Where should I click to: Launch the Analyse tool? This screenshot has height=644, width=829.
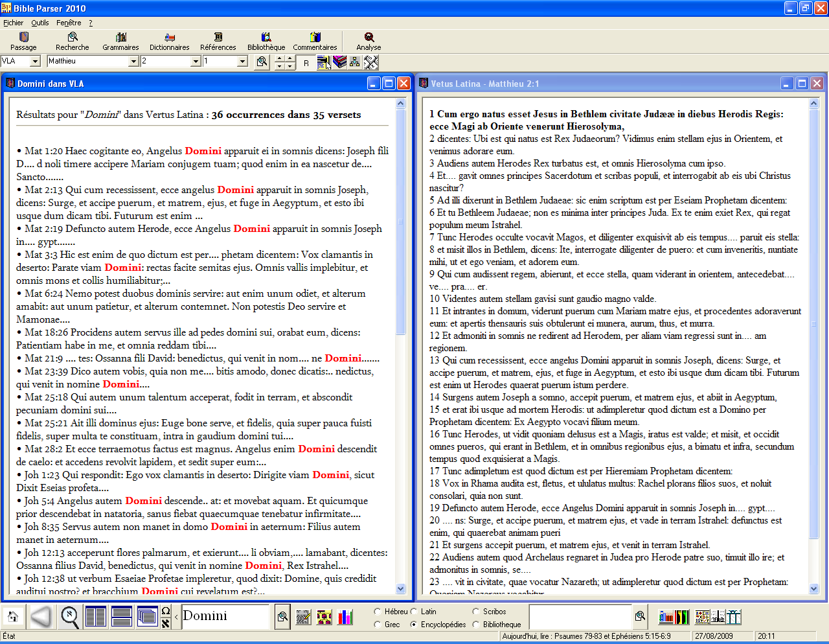click(369, 41)
